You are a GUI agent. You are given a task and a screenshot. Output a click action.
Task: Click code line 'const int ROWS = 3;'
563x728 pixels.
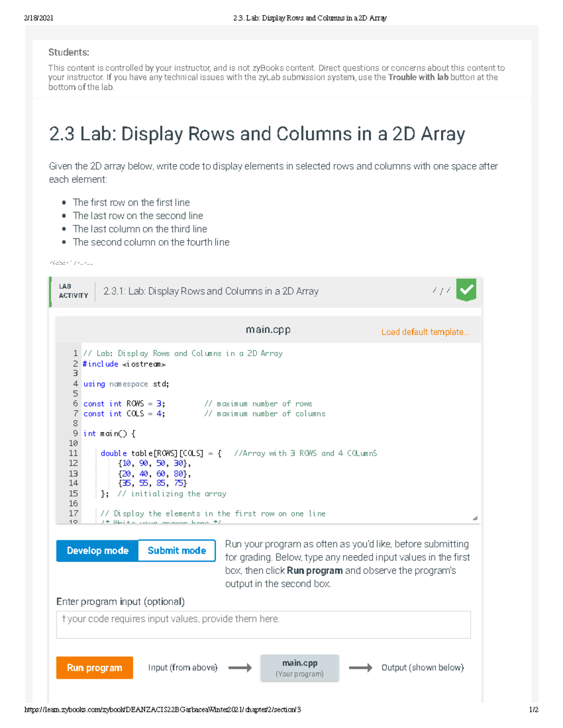(124, 404)
